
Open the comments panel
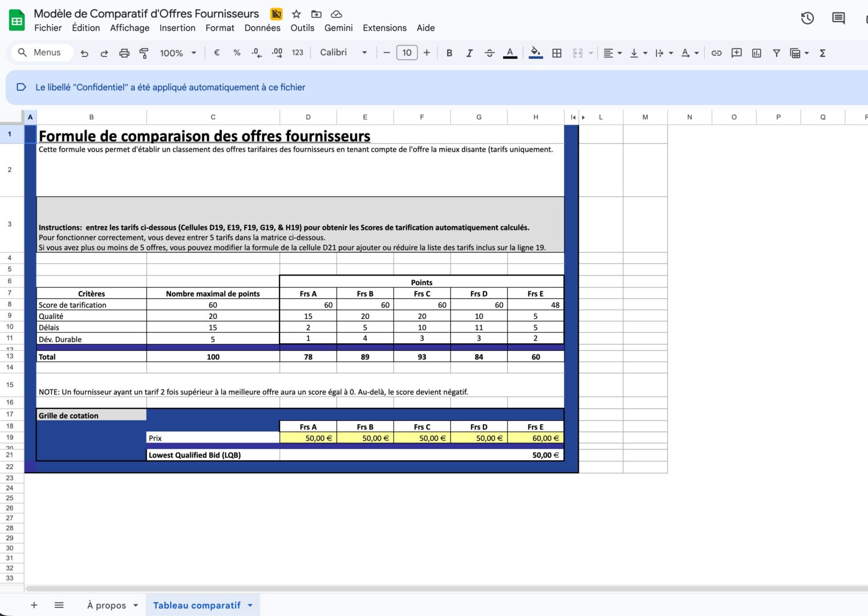pyautogui.click(x=838, y=18)
